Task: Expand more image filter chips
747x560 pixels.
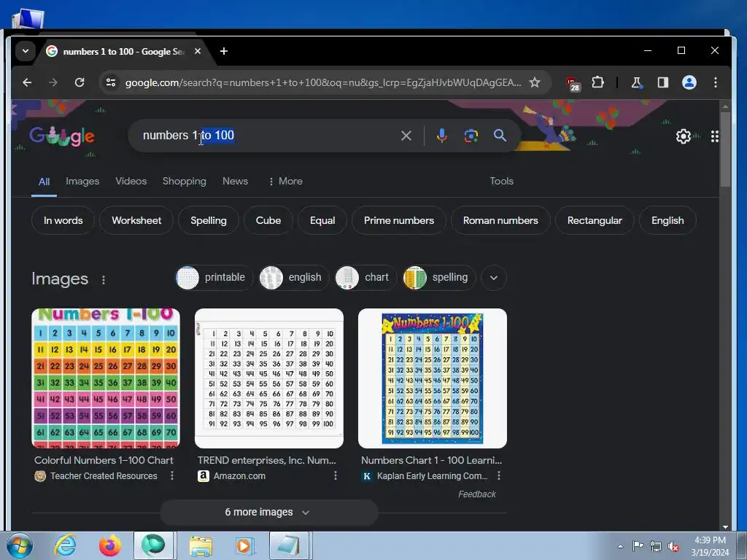Action: click(494, 278)
